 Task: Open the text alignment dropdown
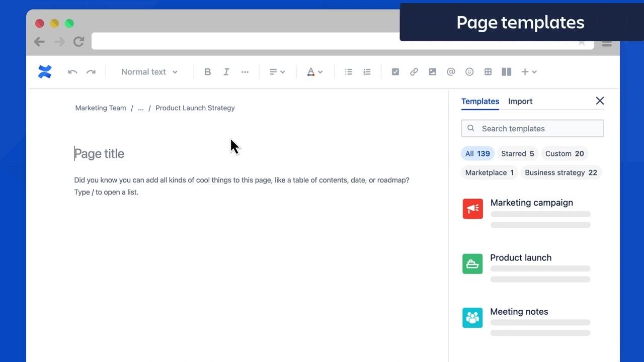coord(277,72)
